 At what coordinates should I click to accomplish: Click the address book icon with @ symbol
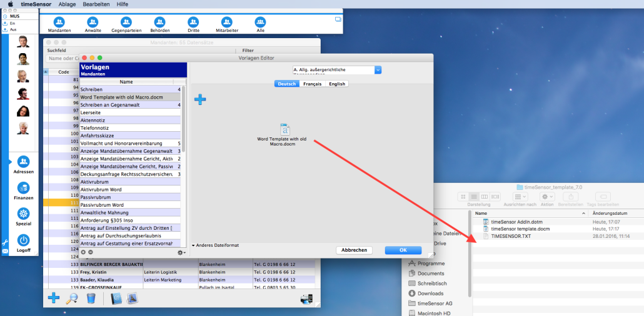click(x=117, y=299)
